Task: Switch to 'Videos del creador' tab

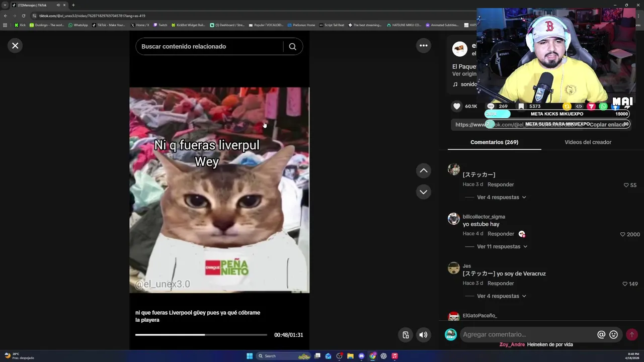Action: pos(588,142)
